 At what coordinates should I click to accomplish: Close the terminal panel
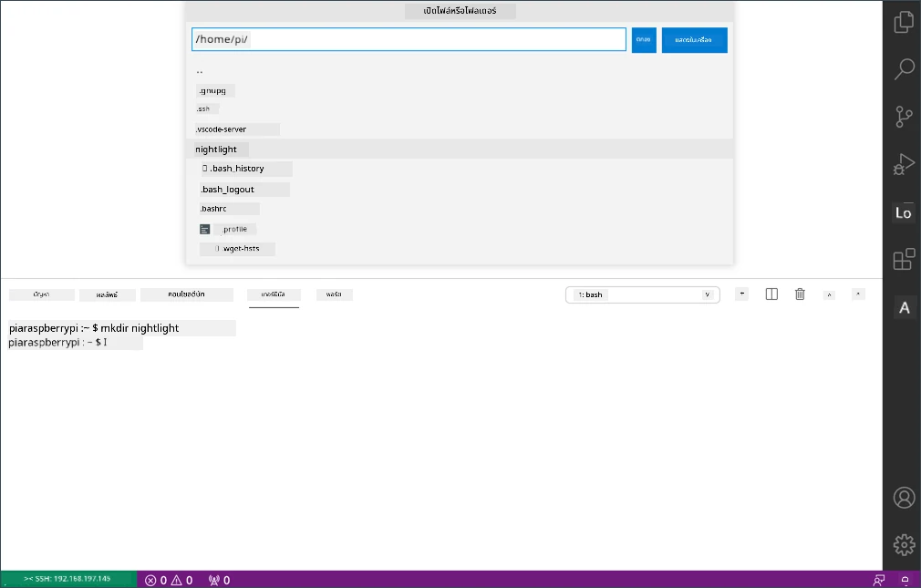(858, 294)
